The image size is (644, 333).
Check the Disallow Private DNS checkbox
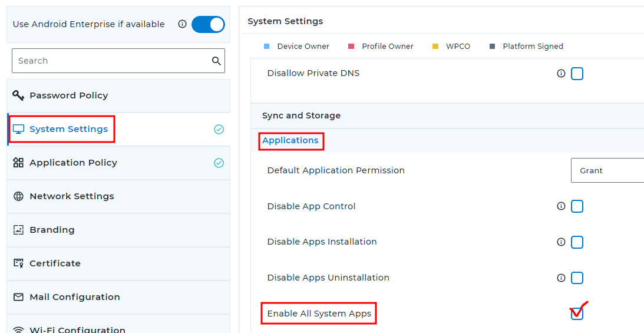[577, 74]
